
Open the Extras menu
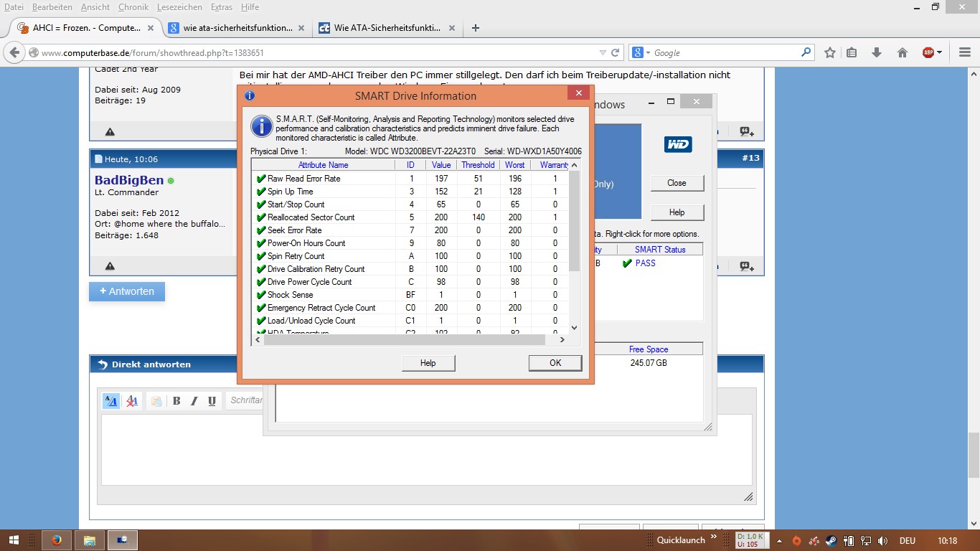point(222,6)
